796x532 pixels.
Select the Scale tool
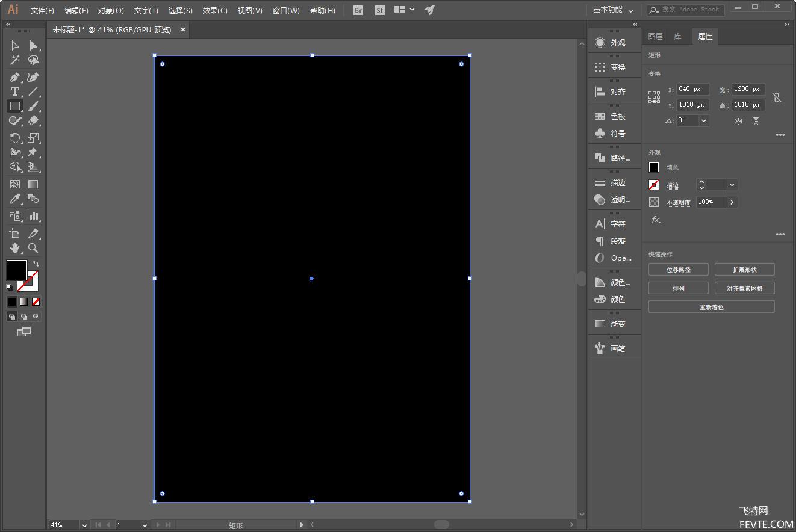coord(34,138)
